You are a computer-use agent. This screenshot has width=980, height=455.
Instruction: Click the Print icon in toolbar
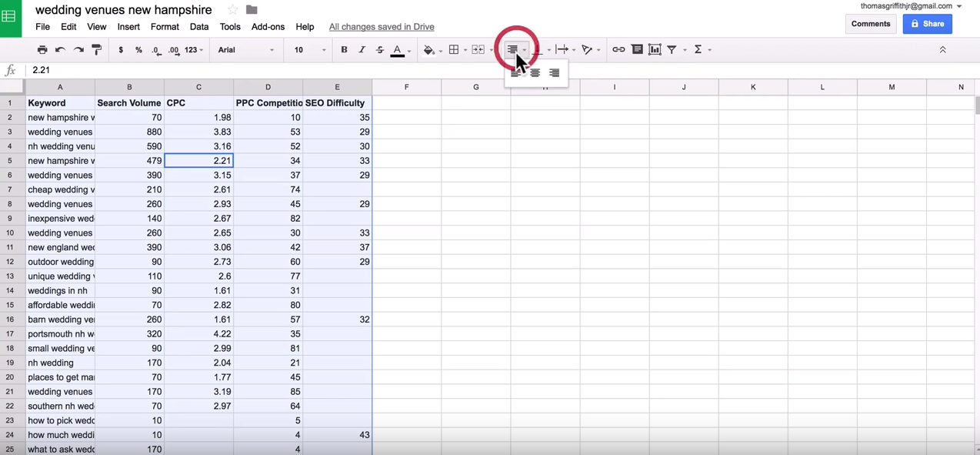pyautogui.click(x=42, y=50)
